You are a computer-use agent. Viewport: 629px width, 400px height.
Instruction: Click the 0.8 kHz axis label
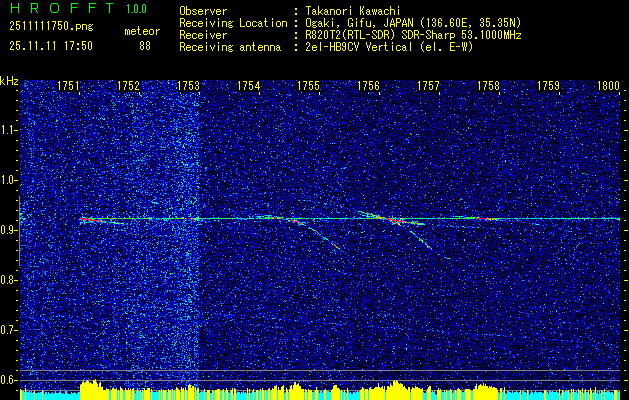click(8, 280)
